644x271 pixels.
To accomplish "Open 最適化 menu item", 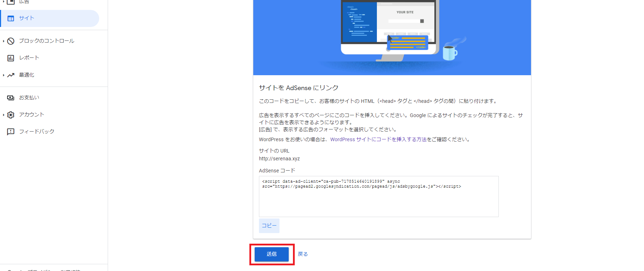I will 27,75.
